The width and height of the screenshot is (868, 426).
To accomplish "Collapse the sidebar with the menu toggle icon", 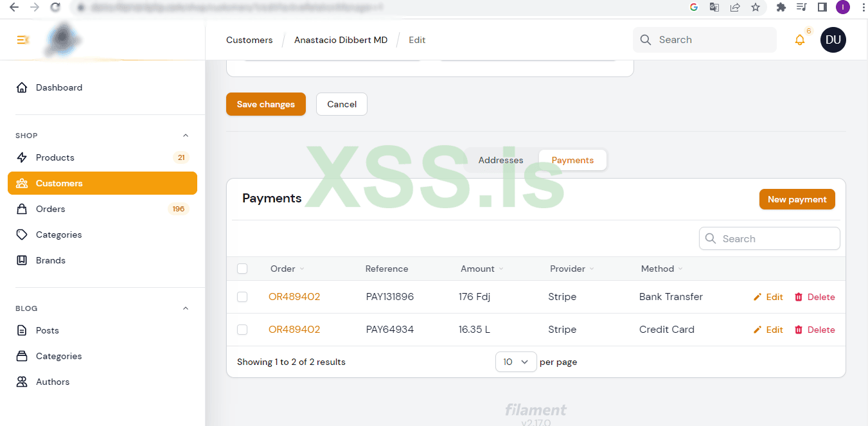I will point(22,40).
